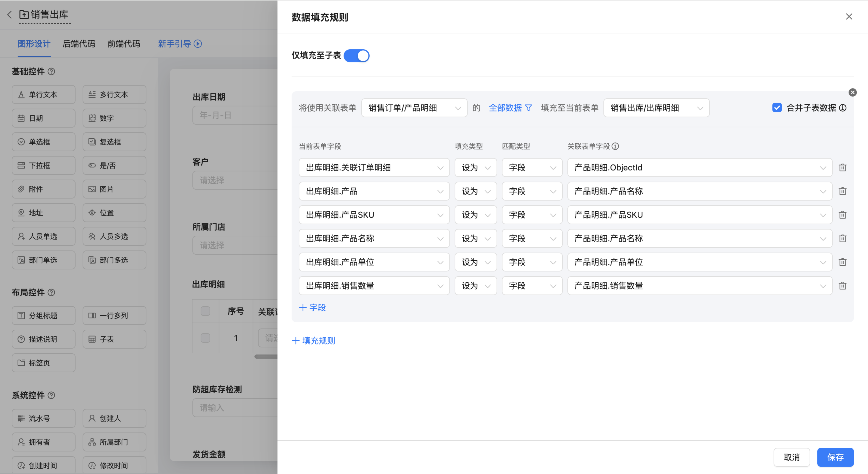Viewport: 868px width, 474px height.
Task: Click trash icon for 出库明细.产品SKU row
Action: coord(842,215)
